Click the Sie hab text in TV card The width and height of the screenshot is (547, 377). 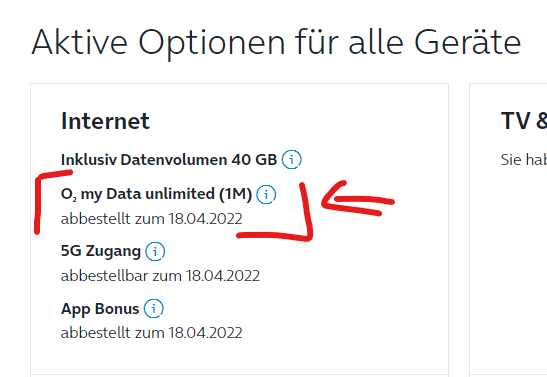coord(524,160)
